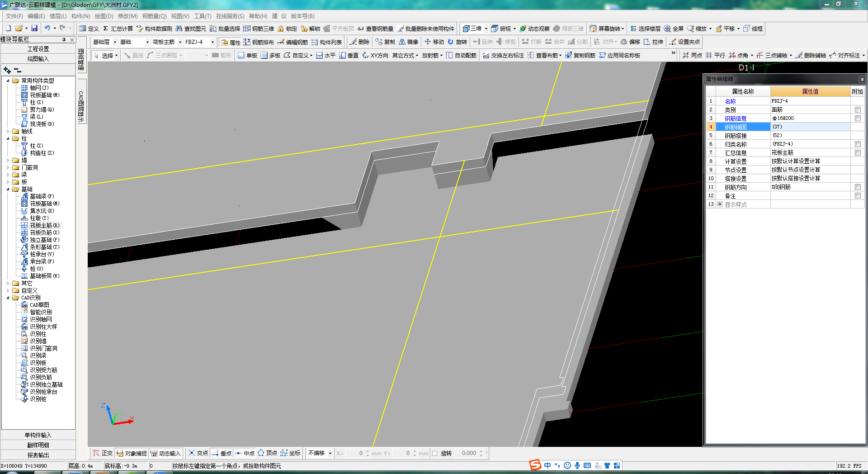Select the 锁定 lock tool
This screenshot has width=868, height=474.
[288, 28]
